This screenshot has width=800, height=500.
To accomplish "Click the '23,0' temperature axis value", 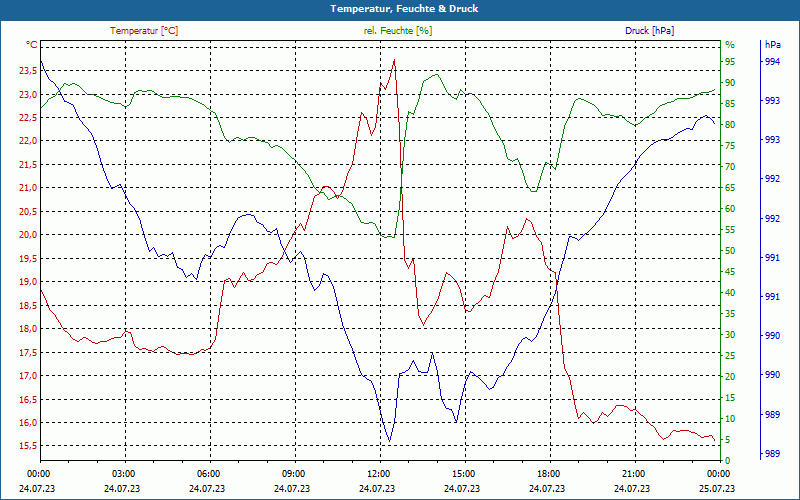I will coord(28,94).
